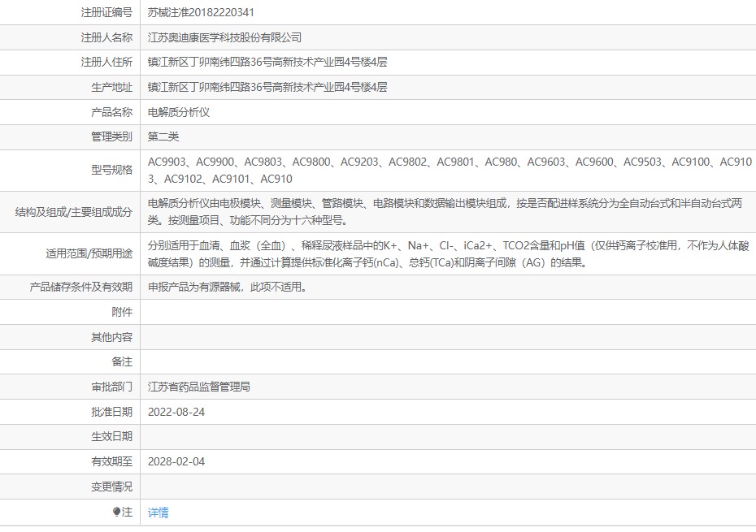Click structure description starting 电解质分析仪由电极模块
The height and width of the screenshot is (532, 756).
pyautogui.click(x=445, y=212)
